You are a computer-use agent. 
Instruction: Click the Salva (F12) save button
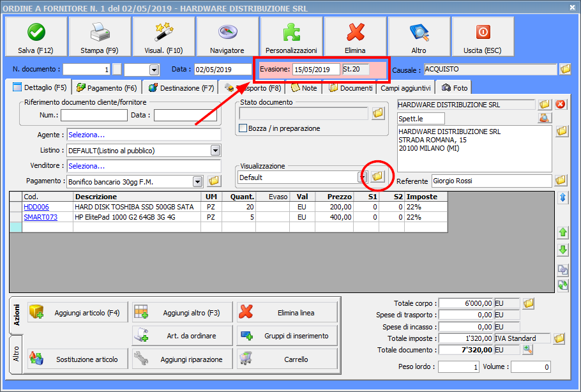[x=36, y=36]
